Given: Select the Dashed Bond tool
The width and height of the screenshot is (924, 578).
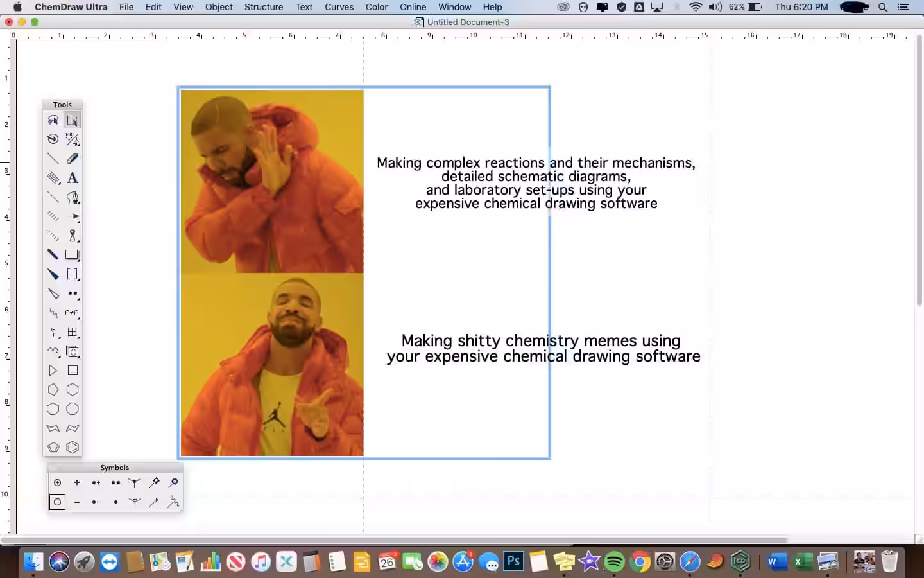Looking at the screenshot, I should 53,197.
